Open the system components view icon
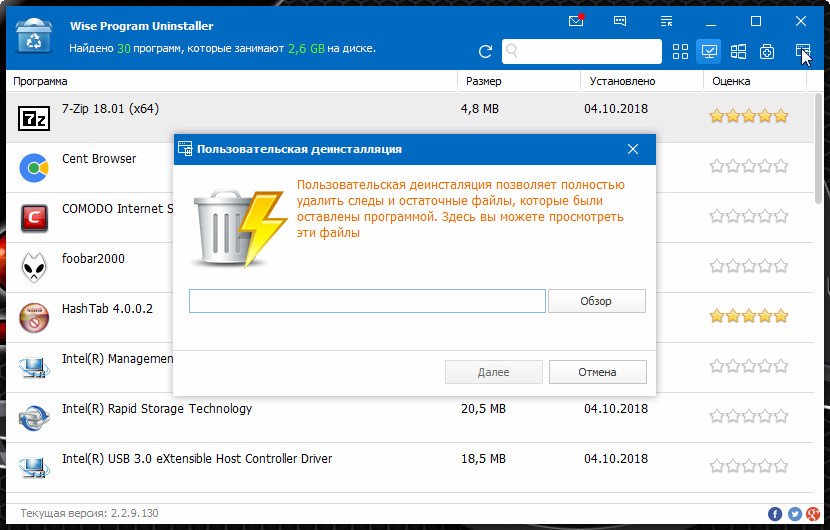This screenshot has width=830, height=530. [767, 51]
